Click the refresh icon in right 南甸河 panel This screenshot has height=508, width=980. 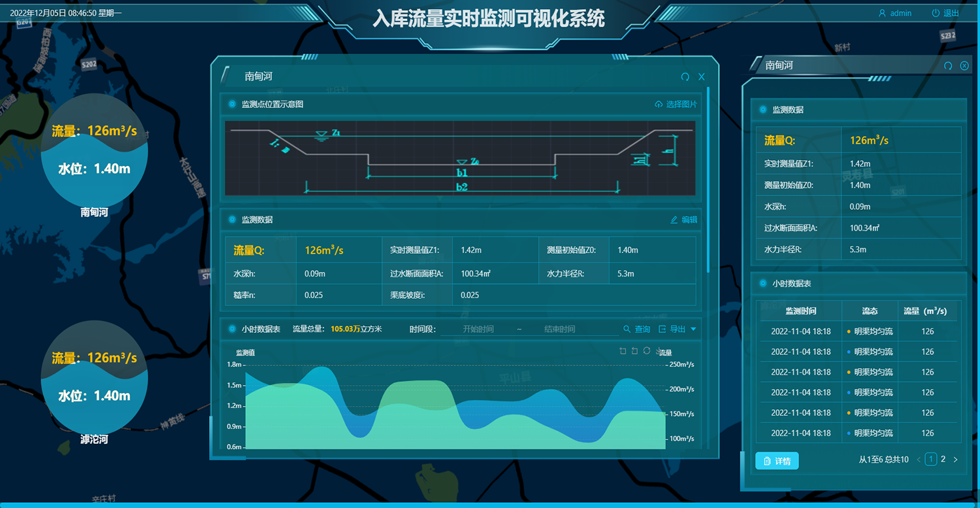point(948,66)
